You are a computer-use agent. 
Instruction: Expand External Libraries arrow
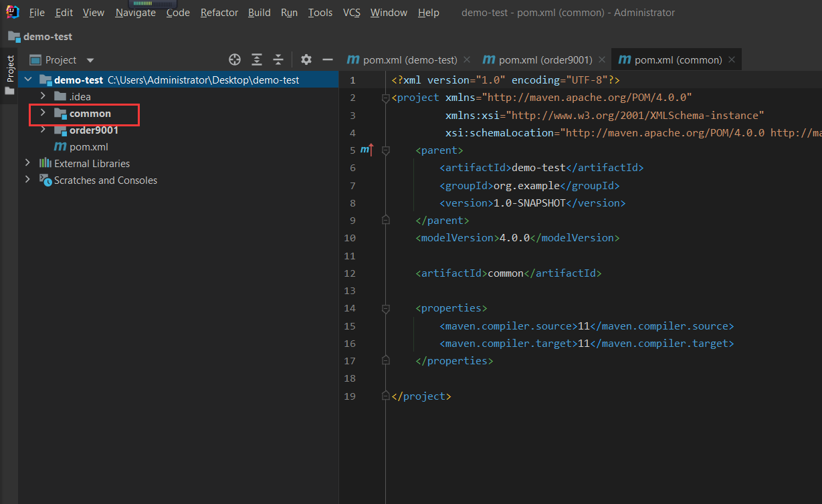pyautogui.click(x=27, y=163)
